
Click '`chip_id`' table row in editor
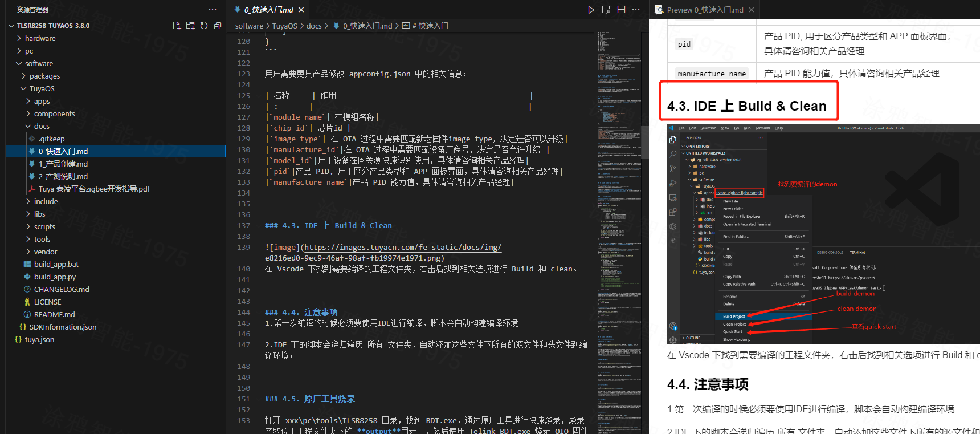(308, 128)
